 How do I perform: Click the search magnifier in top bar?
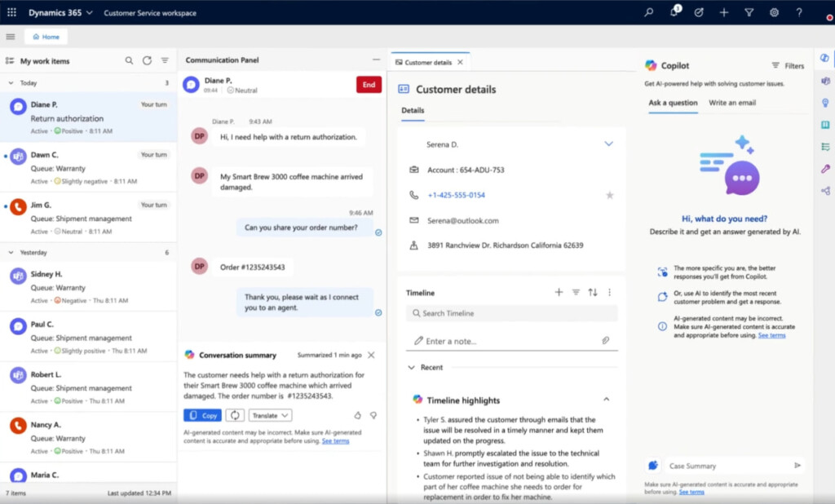click(648, 12)
